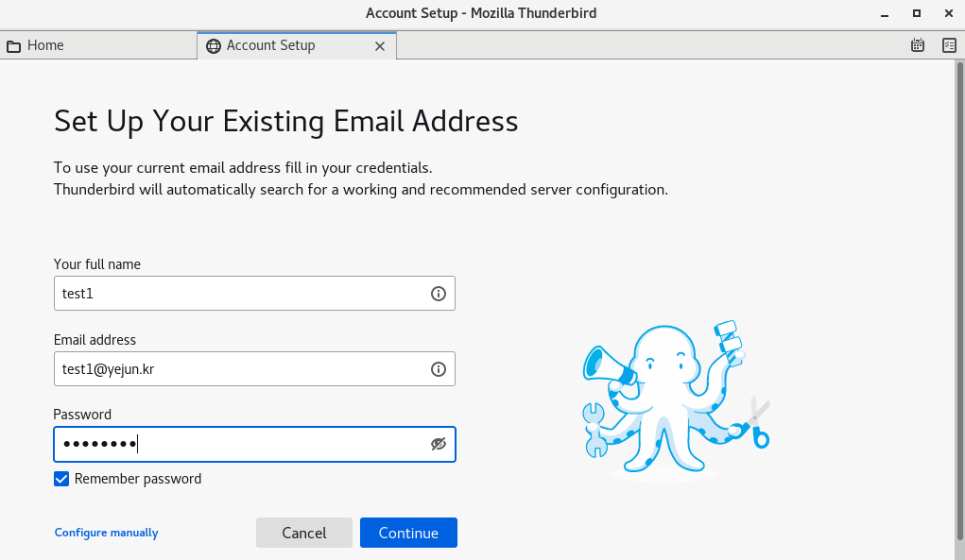The image size is (965, 560).
Task: Close the Account Setup tab
Action: pyautogui.click(x=380, y=46)
